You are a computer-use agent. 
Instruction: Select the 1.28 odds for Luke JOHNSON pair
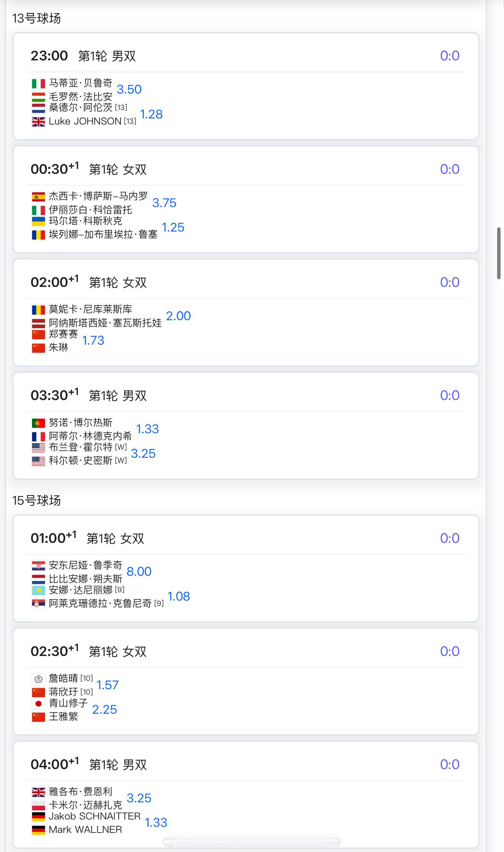[151, 114]
